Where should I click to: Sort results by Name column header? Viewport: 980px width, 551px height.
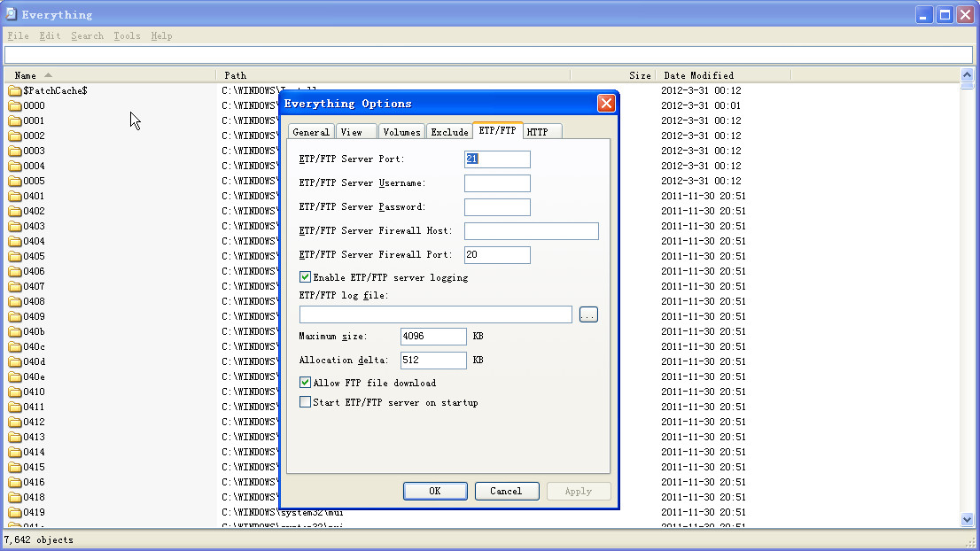click(111, 75)
